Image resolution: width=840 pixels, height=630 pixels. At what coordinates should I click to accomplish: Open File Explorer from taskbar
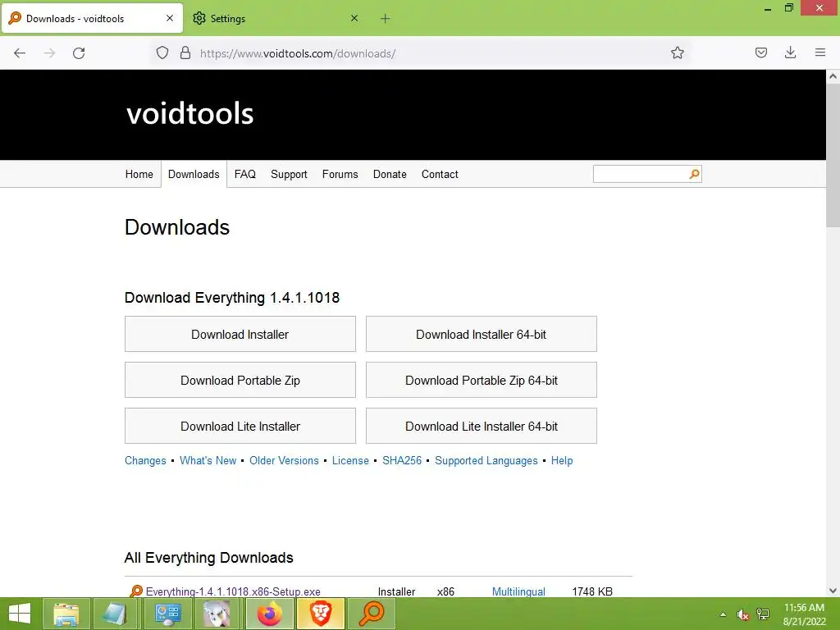click(66, 614)
